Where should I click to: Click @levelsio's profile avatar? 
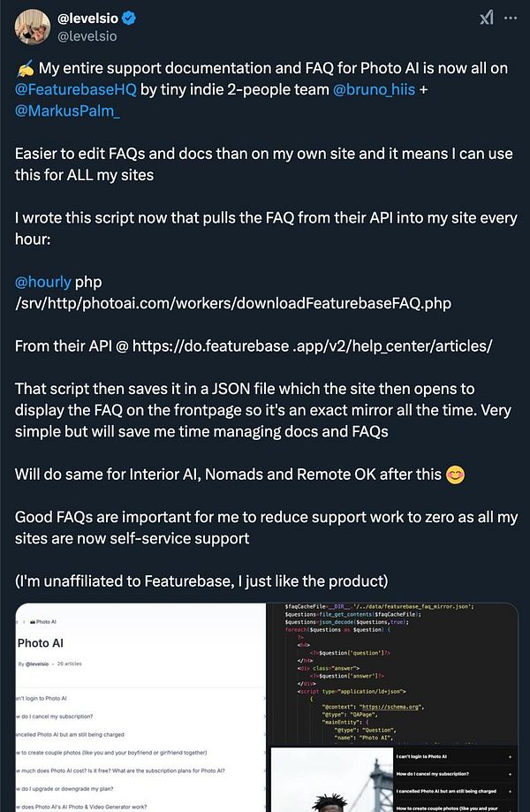(33, 25)
